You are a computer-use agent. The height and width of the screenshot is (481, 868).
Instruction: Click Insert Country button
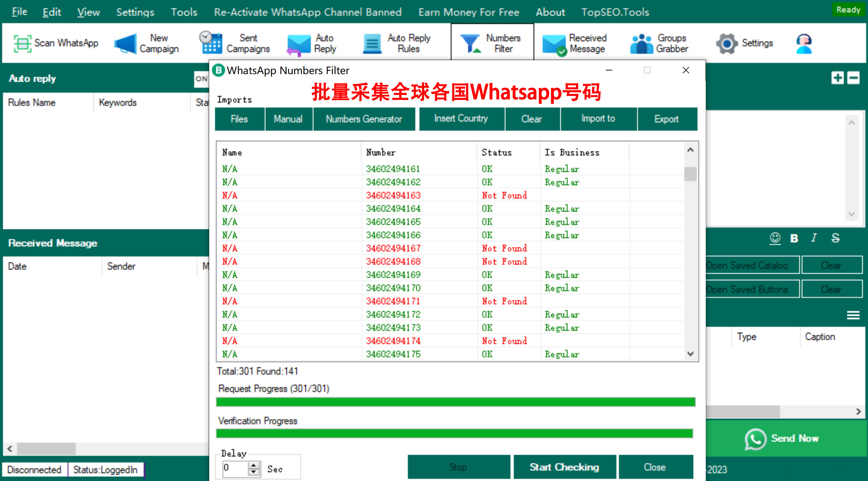[461, 119]
